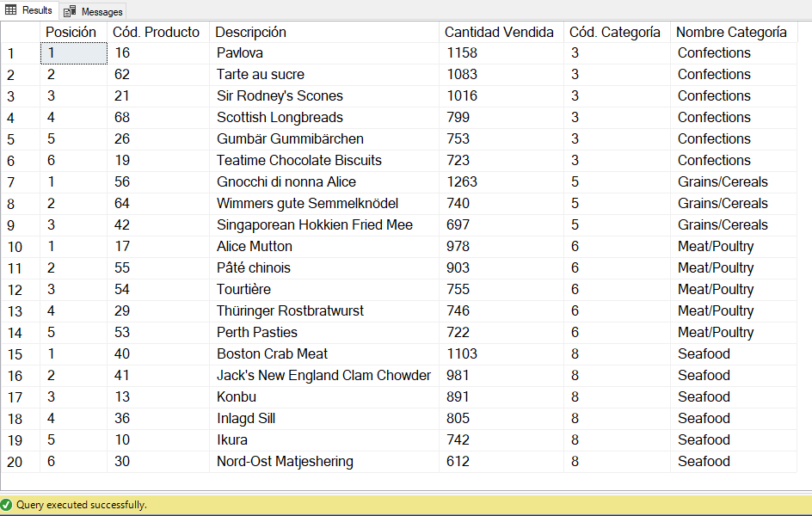Image resolution: width=812 pixels, height=516 pixels.
Task: Click quantity sold value 1083
Action: click(501, 75)
